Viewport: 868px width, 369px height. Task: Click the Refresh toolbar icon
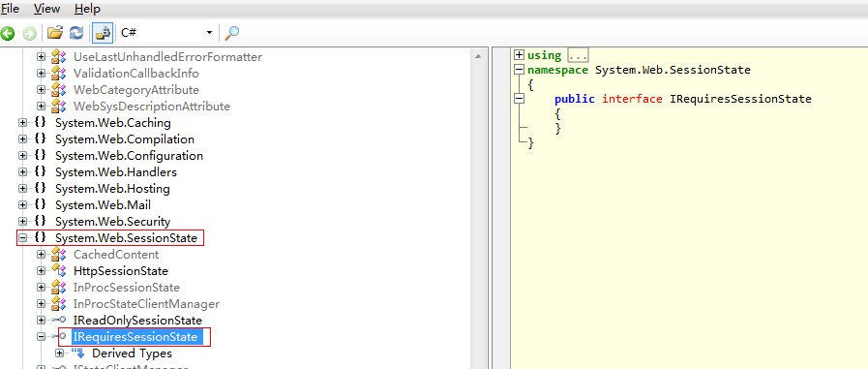75,33
